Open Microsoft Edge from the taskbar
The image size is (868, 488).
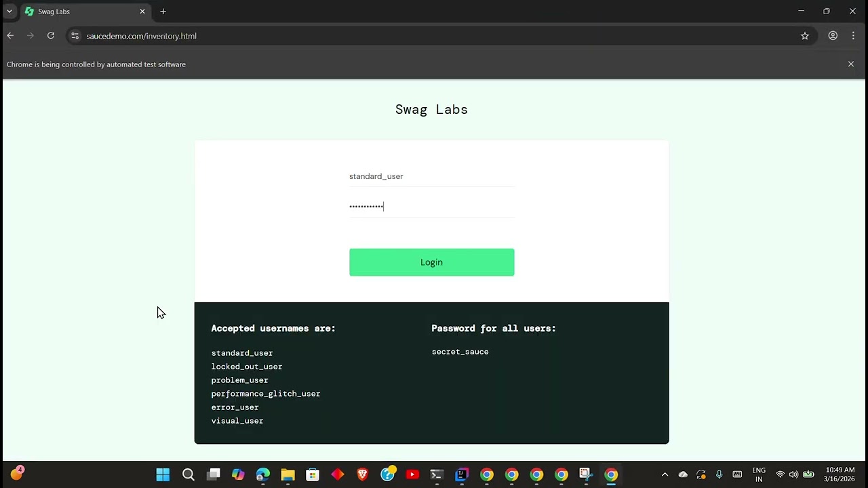click(x=263, y=474)
